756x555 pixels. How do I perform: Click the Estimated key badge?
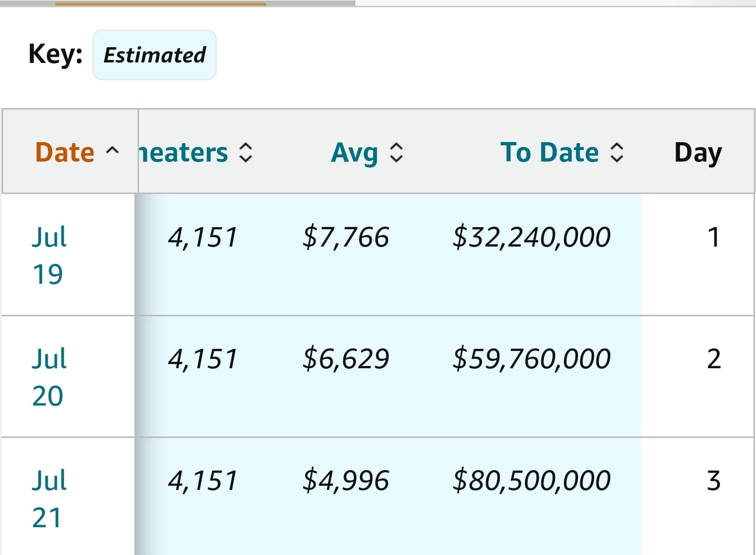[x=154, y=55]
